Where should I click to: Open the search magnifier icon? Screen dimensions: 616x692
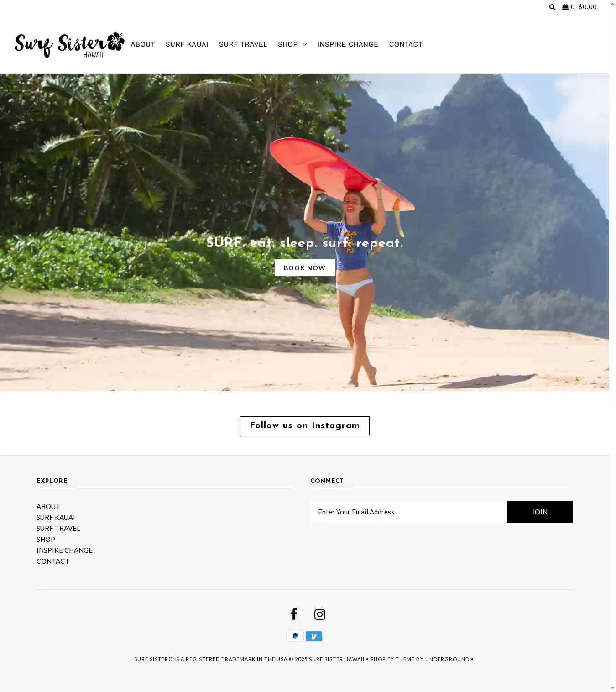[552, 7]
